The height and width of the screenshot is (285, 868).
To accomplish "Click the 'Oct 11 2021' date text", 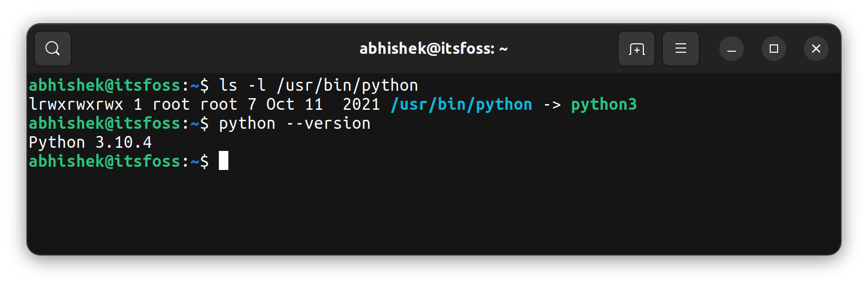I will tap(322, 104).
